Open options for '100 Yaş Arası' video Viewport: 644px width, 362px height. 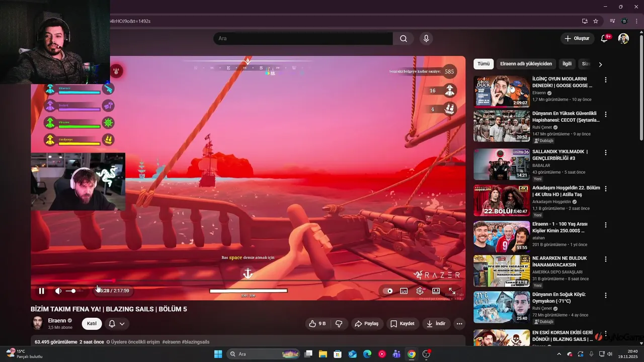[x=606, y=225]
